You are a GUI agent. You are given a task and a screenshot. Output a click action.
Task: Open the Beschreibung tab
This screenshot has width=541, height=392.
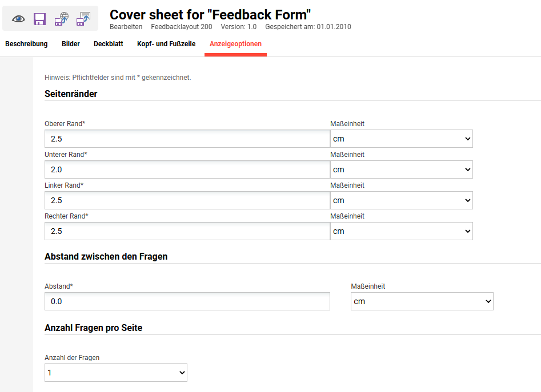tap(27, 44)
